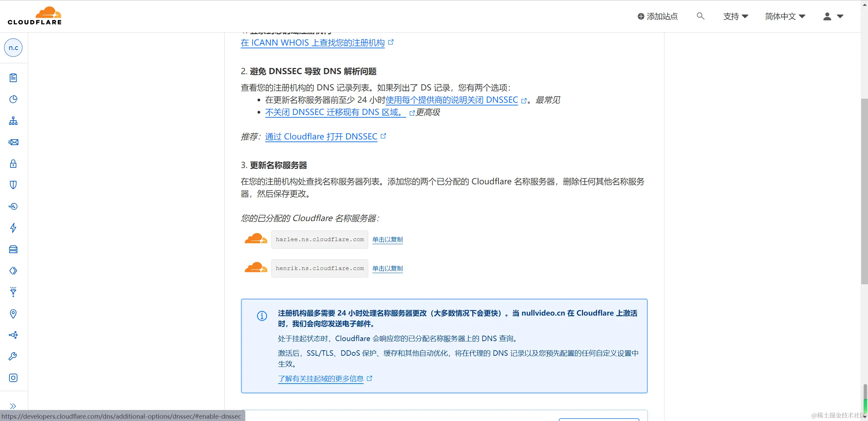Click the search magnifier in top bar
The width and height of the screenshot is (868, 421).
(700, 16)
